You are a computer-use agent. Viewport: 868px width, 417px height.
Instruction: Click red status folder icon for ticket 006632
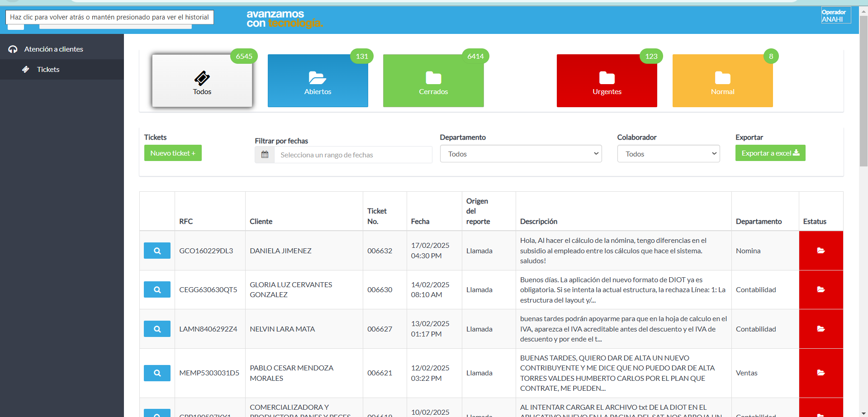coord(821,251)
